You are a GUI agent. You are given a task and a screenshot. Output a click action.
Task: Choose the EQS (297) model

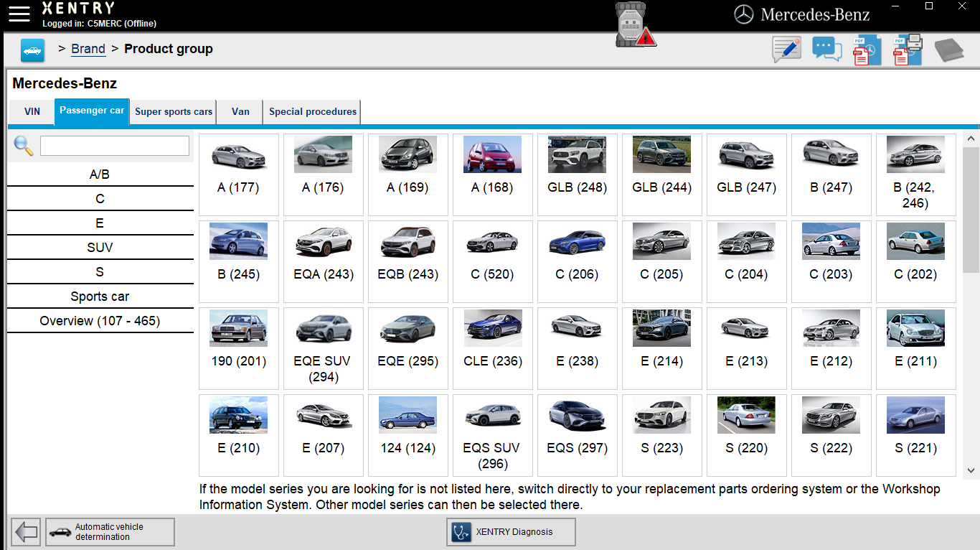(578, 435)
